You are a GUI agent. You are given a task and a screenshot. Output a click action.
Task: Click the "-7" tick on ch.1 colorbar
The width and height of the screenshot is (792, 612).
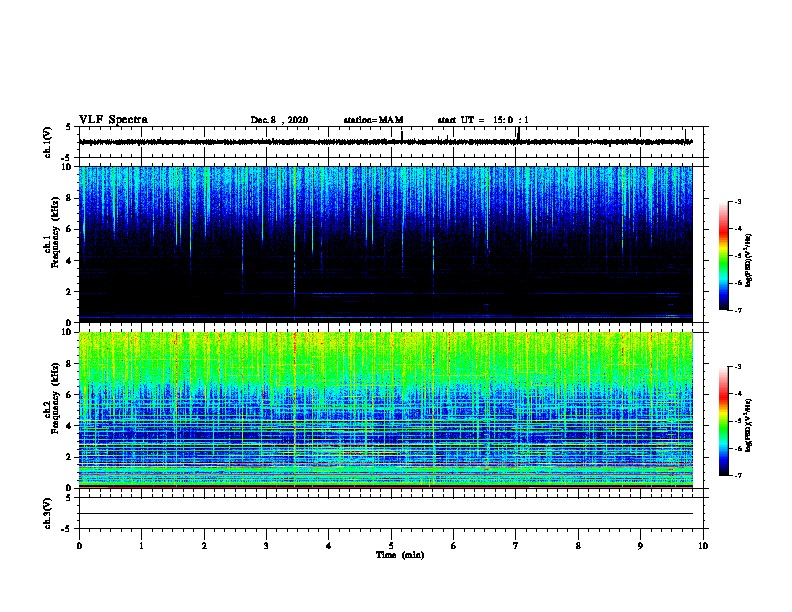(x=738, y=310)
